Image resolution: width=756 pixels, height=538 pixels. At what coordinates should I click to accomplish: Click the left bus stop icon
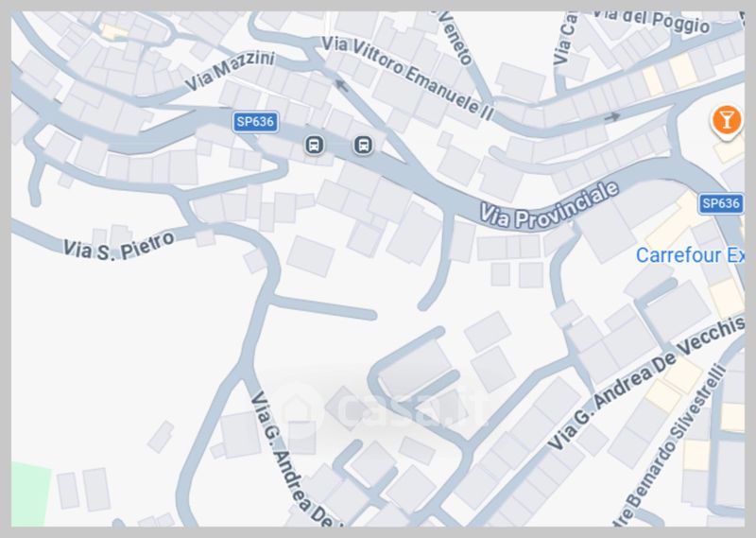click(x=314, y=145)
